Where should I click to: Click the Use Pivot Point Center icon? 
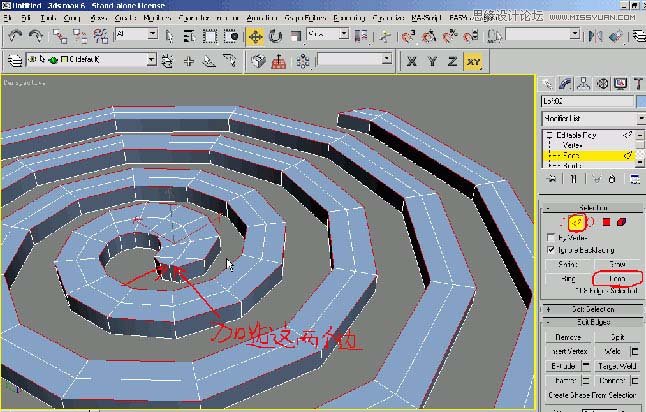pos(361,37)
